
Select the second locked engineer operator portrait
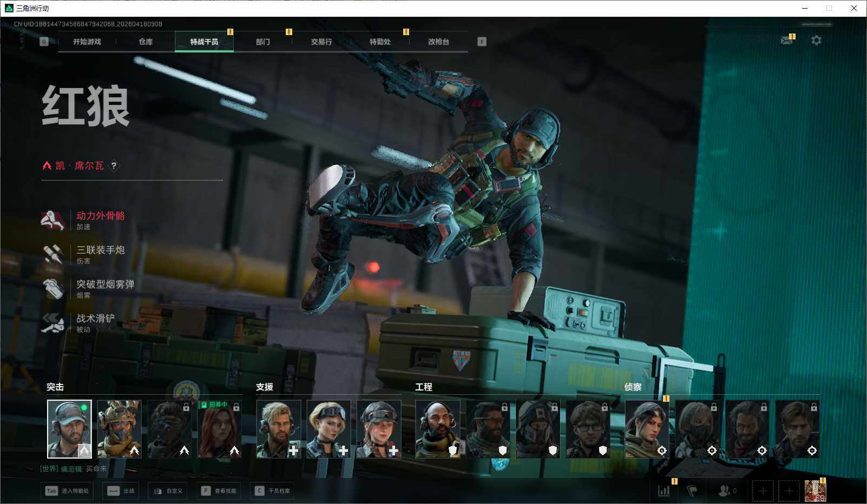click(x=488, y=429)
